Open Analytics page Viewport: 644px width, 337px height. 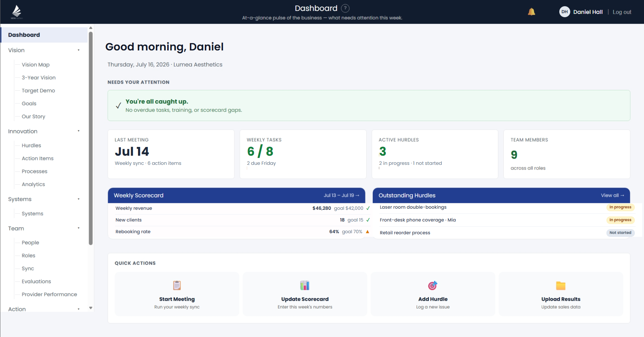(x=33, y=184)
